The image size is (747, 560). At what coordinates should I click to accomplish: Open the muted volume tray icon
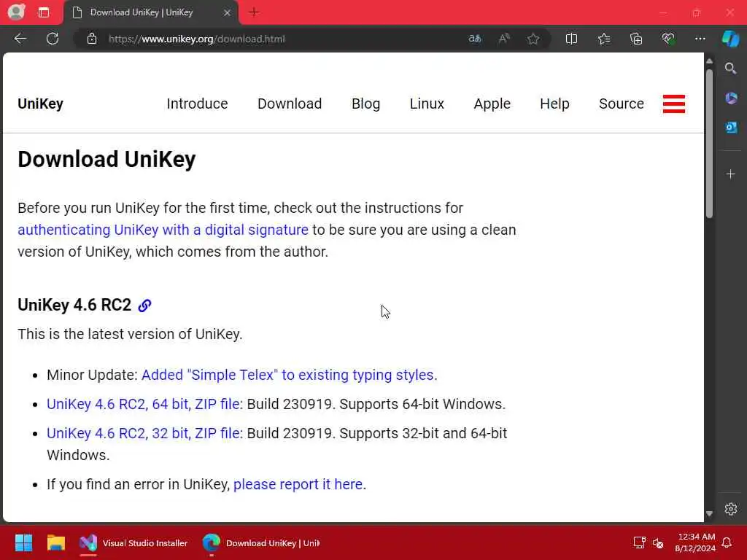(x=658, y=542)
